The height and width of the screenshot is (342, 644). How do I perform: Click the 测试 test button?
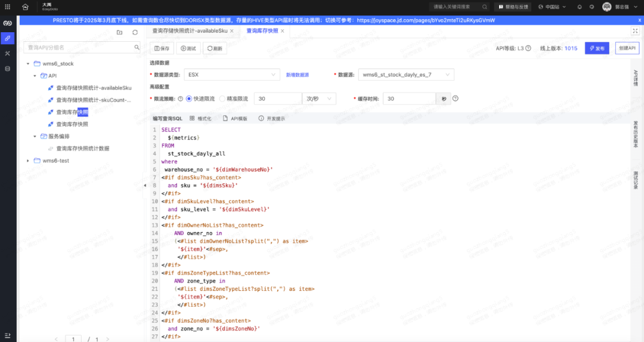[x=188, y=48]
